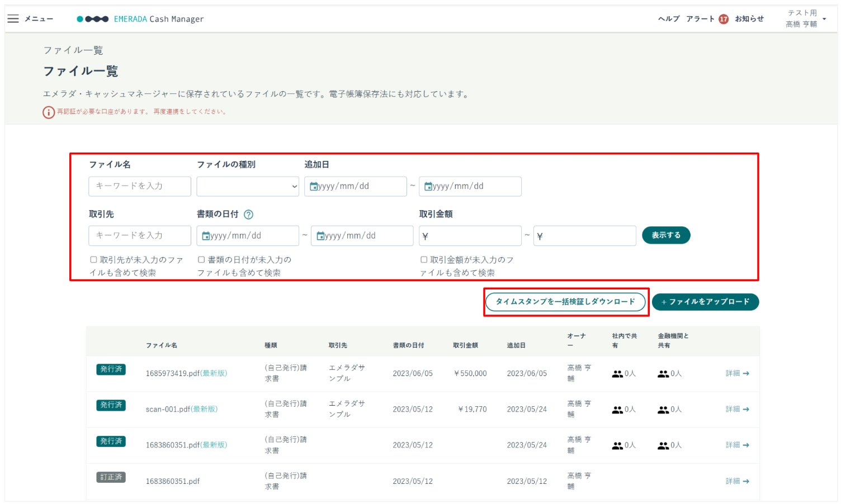841x504 pixels.
Task: Open the ファイルの種別 dropdown
Action: [x=248, y=187]
